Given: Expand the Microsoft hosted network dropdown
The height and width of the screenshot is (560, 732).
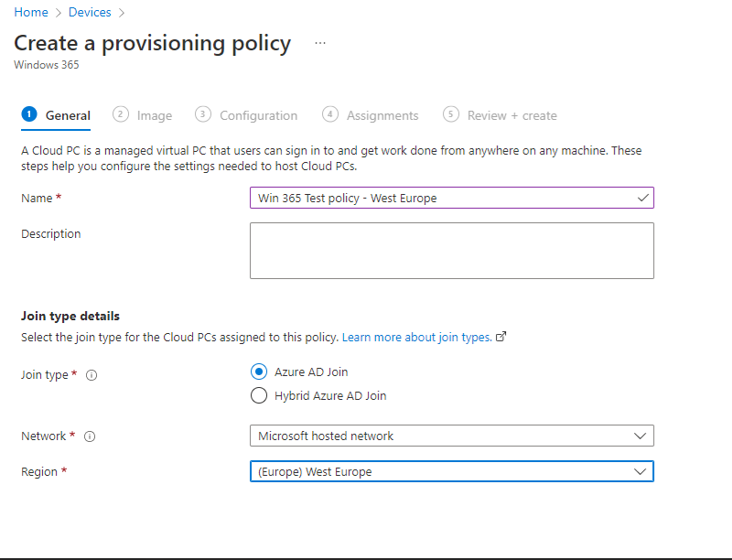Looking at the screenshot, I should click(x=451, y=436).
